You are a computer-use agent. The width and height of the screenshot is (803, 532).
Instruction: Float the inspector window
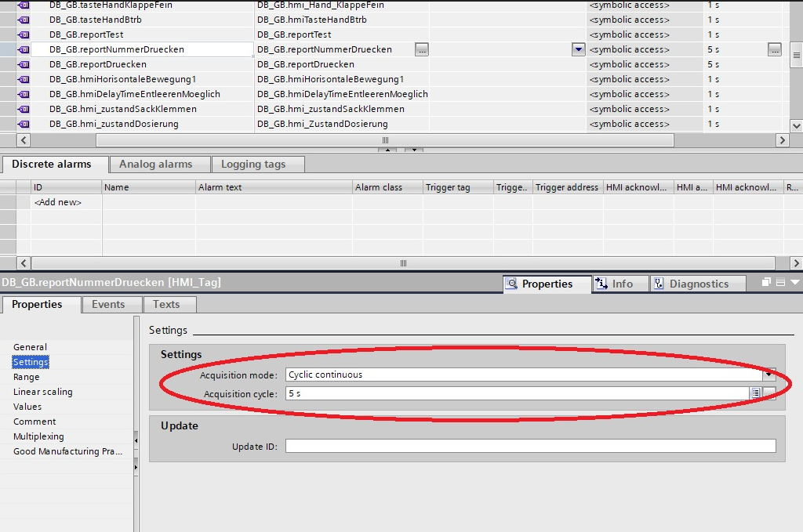pyautogui.click(x=767, y=282)
